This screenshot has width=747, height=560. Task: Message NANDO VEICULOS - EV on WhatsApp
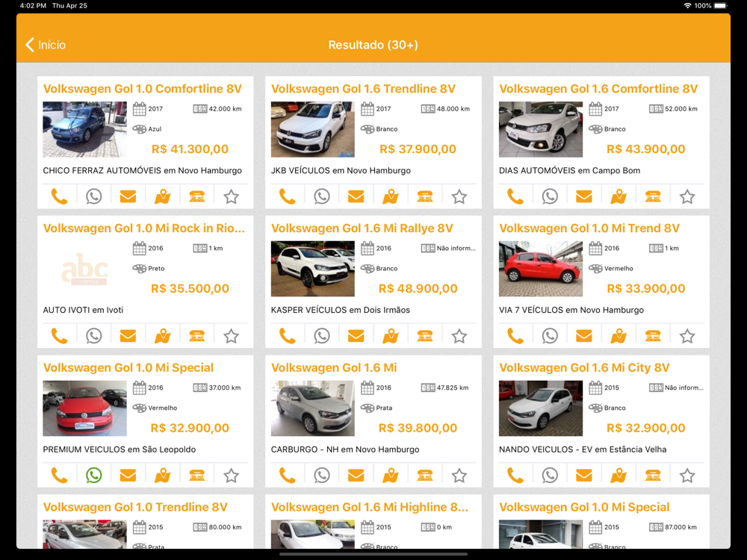[550, 475]
